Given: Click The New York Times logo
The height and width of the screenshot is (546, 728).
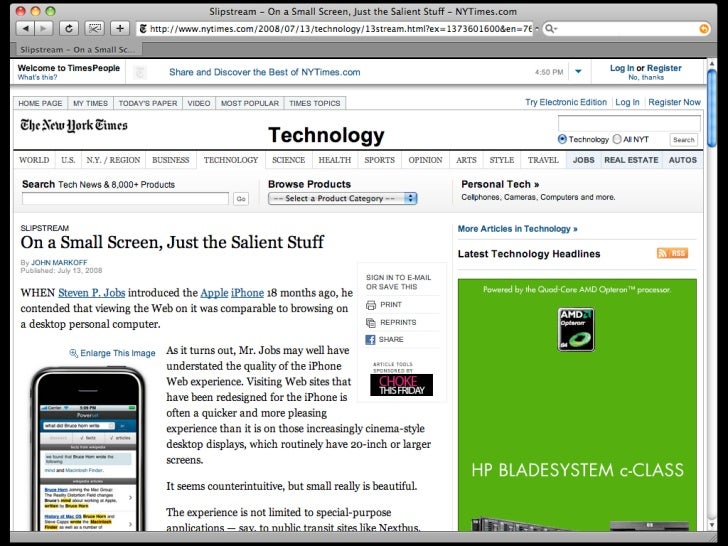Looking at the screenshot, I should click(73, 125).
